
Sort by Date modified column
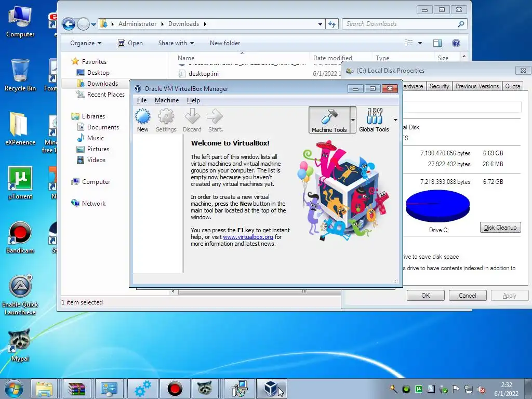point(332,58)
